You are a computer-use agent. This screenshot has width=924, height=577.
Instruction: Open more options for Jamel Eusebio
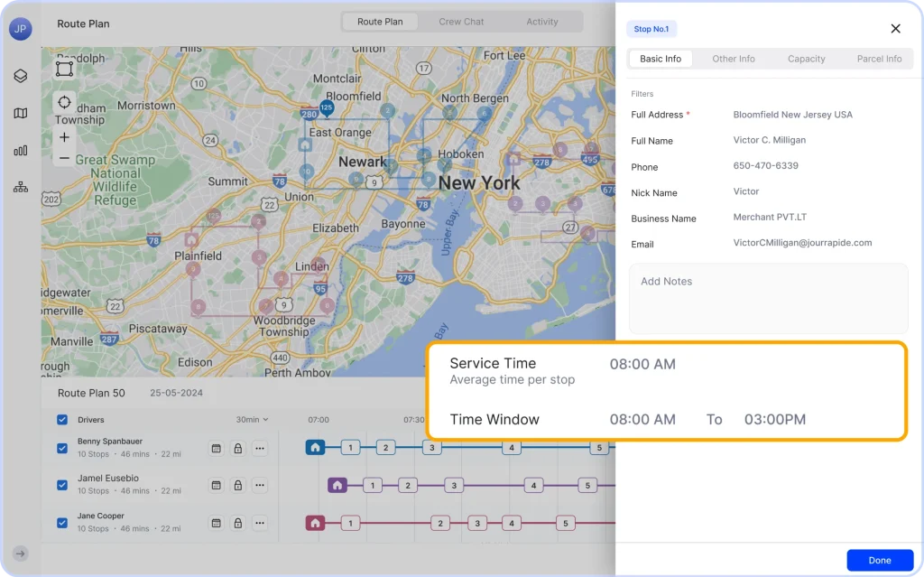pyautogui.click(x=260, y=486)
